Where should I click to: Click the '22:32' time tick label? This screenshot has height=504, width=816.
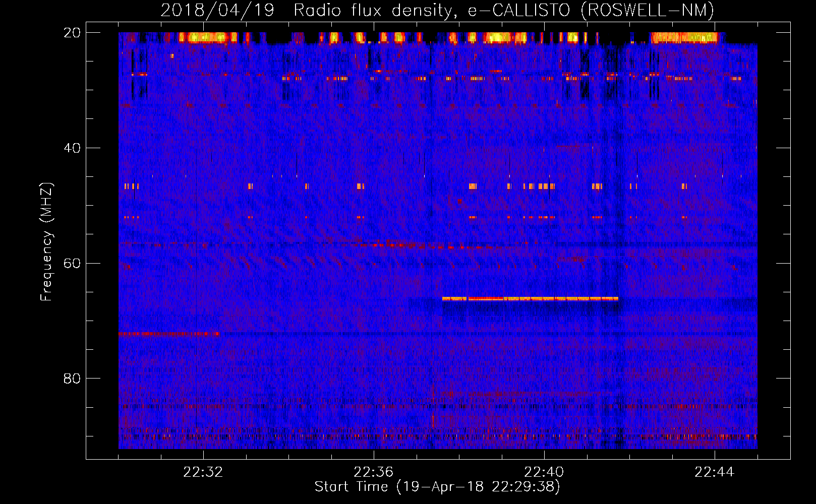tap(203, 472)
